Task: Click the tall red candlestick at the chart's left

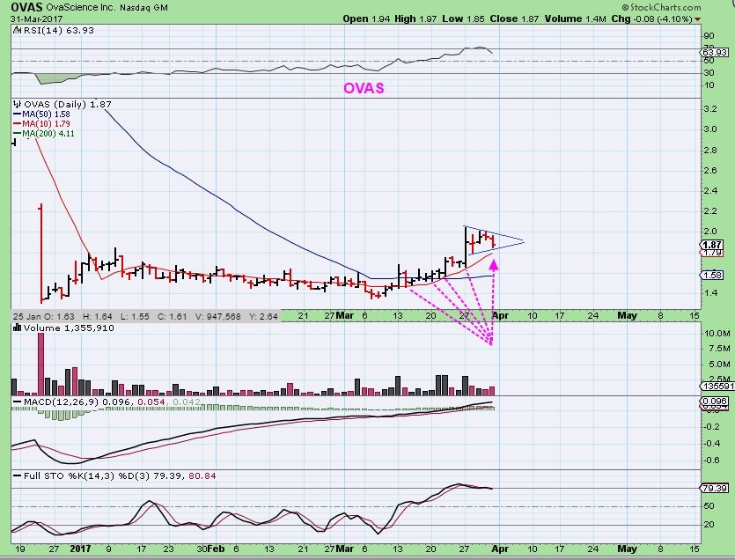Action: click(41, 254)
